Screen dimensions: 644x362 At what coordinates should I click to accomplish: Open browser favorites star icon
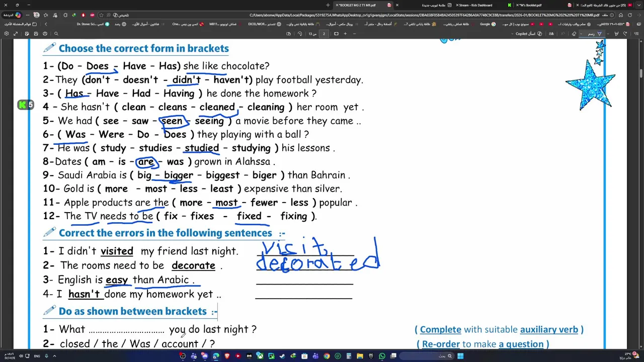click(x=46, y=15)
